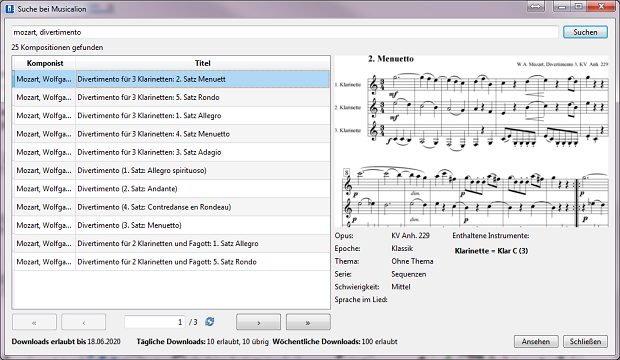Go to the previous results page

coord(83,322)
